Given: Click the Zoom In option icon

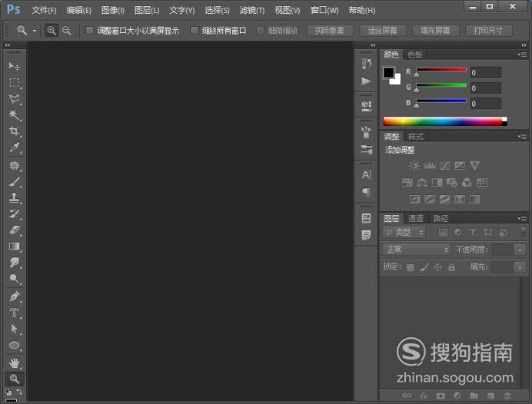Looking at the screenshot, I should coord(52,31).
